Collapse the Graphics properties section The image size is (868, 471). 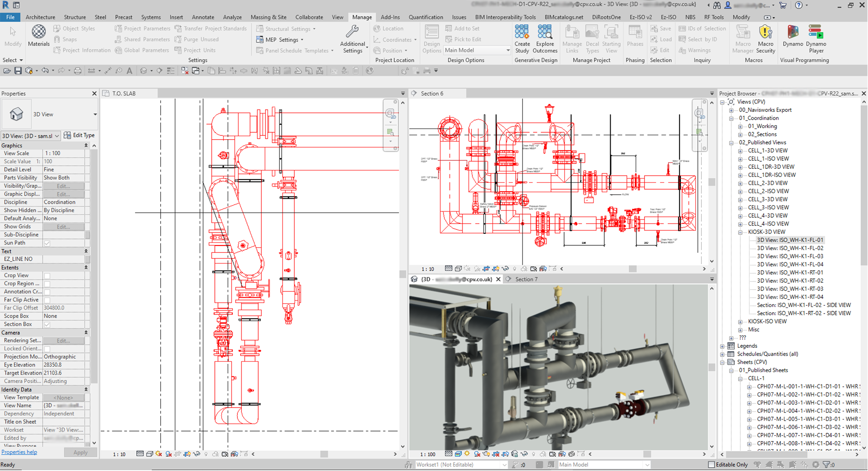(x=86, y=146)
